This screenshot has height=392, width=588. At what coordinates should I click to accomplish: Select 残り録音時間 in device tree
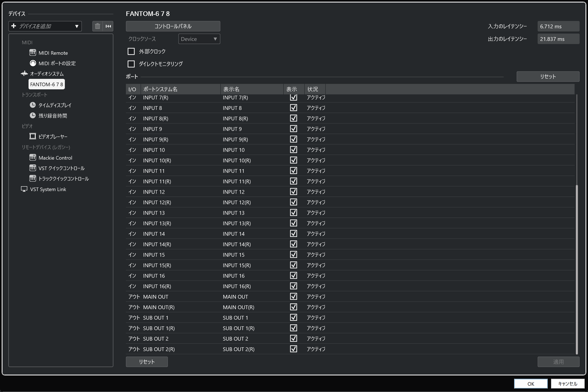tap(53, 116)
